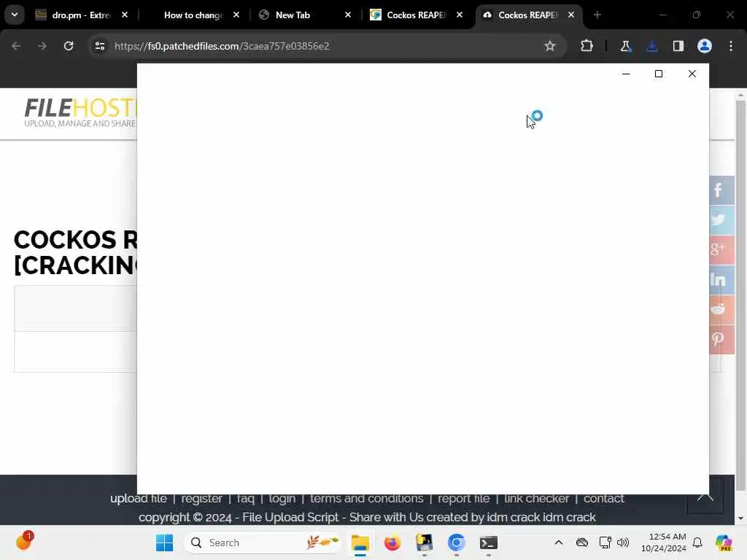The width and height of the screenshot is (747, 560).
Task: Open the register footer link
Action: click(201, 499)
